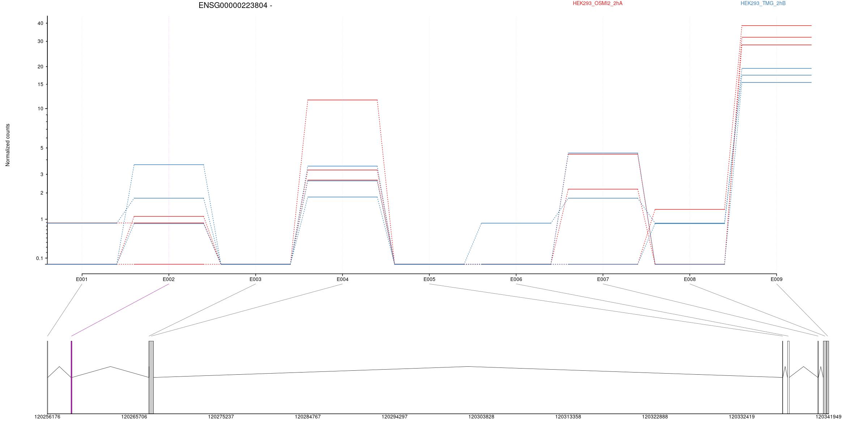The width and height of the screenshot is (868, 434).
Task: Click the red peak line at E004
Action: click(x=342, y=100)
